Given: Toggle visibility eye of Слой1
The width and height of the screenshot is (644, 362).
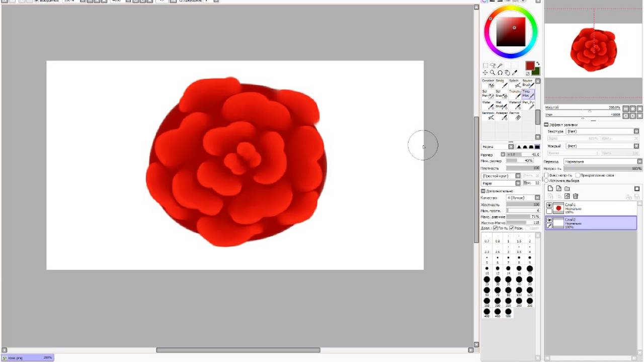Looking at the screenshot, I should (549, 205).
